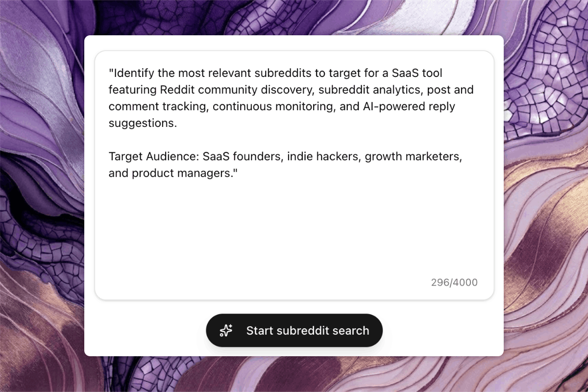The image size is (588, 392).
Task: Click the words "comment tracking"
Action: [x=159, y=107]
